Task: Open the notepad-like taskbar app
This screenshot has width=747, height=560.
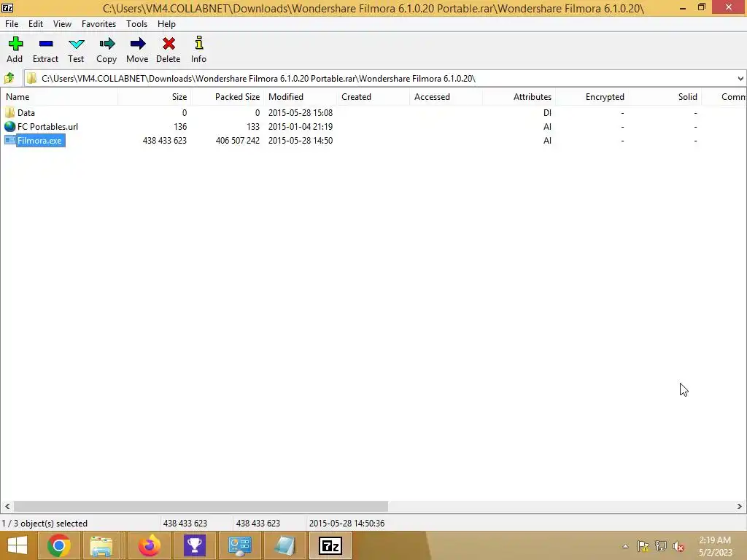Action: click(285, 545)
